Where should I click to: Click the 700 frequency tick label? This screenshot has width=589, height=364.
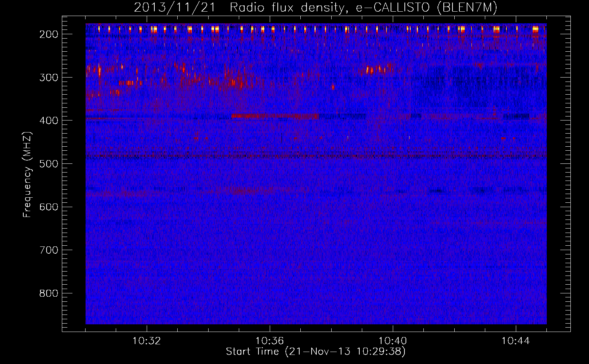pos(49,250)
